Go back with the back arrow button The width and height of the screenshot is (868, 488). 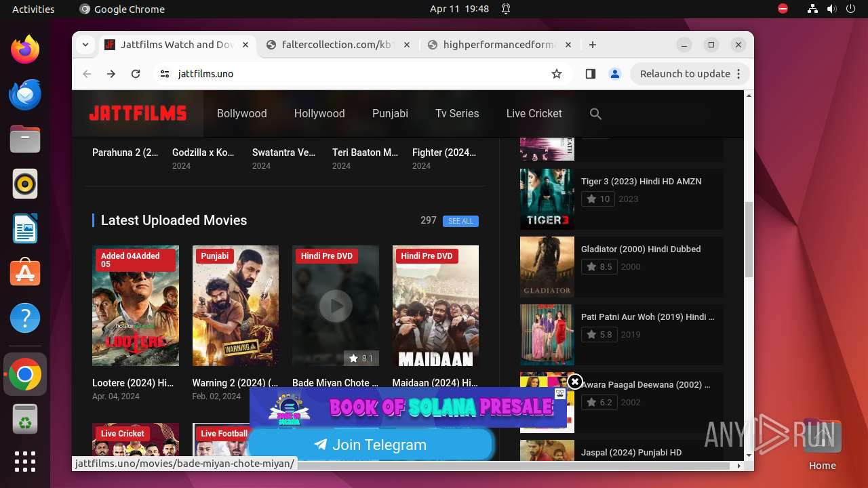(87, 74)
